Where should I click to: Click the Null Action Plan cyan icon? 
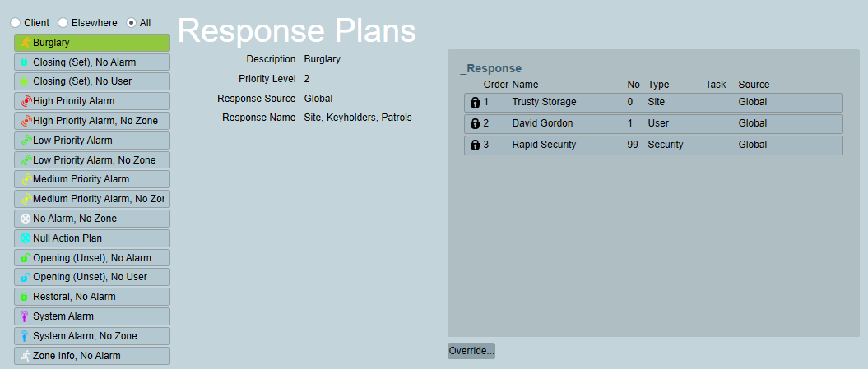26,238
